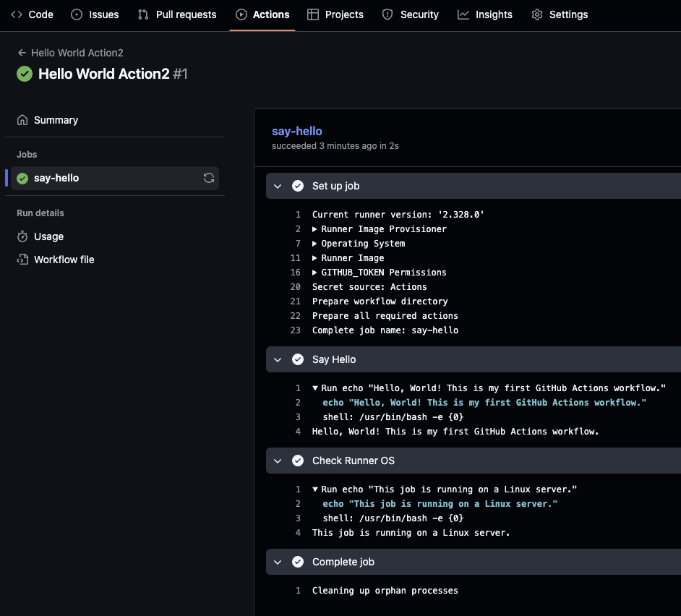Click the Code angle-brackets icon
The image size is (681, 616).
[17, 14]
